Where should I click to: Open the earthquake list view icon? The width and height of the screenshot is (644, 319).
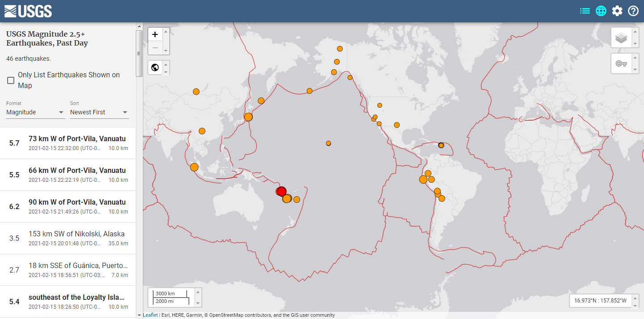[x=585, y=11]
